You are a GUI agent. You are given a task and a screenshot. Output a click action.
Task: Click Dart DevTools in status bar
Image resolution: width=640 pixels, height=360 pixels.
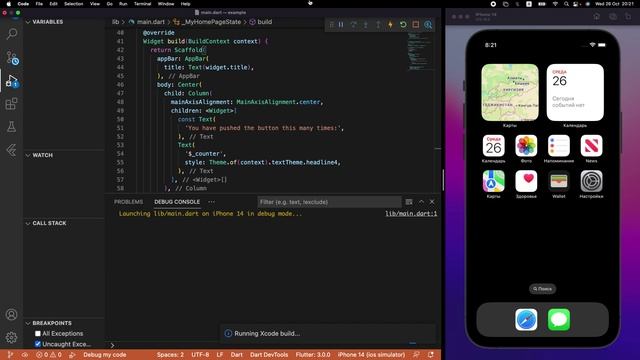[x=269, y=355]
